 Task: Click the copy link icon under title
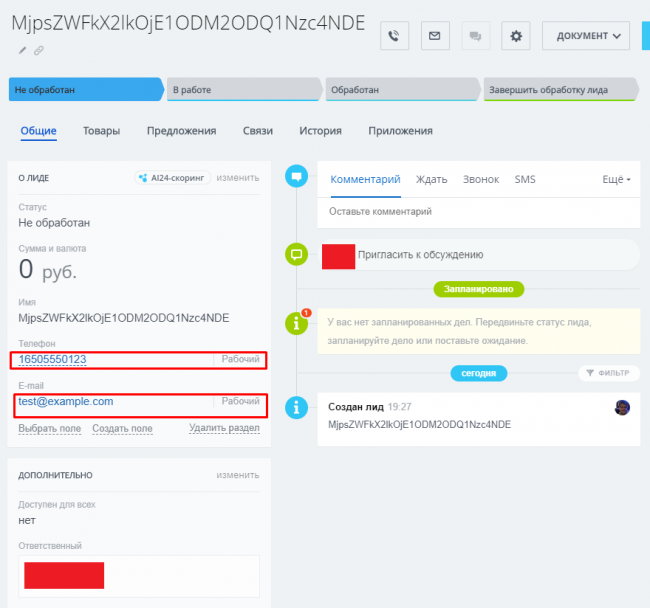tap(39, 49)
